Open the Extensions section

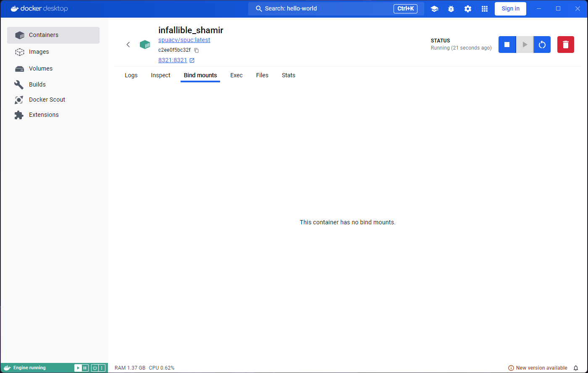tap(53, 115)
